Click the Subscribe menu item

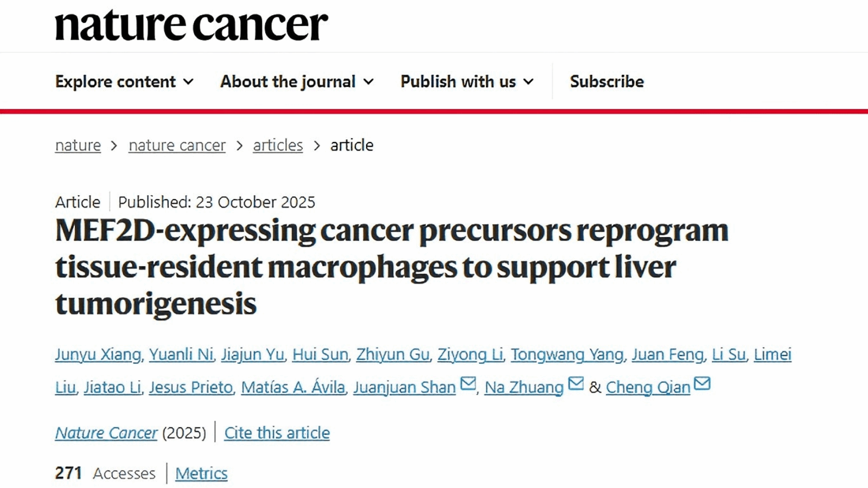(x=606, y=81)
